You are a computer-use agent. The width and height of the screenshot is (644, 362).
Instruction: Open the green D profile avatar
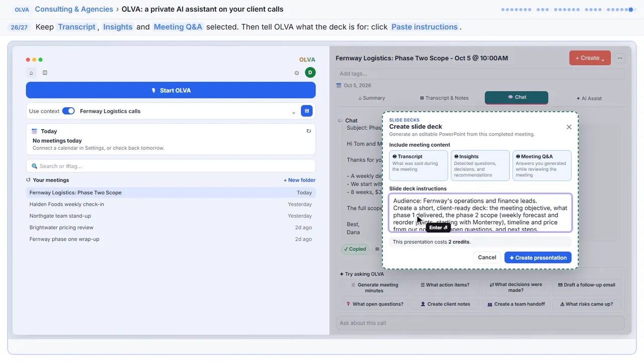310,72
